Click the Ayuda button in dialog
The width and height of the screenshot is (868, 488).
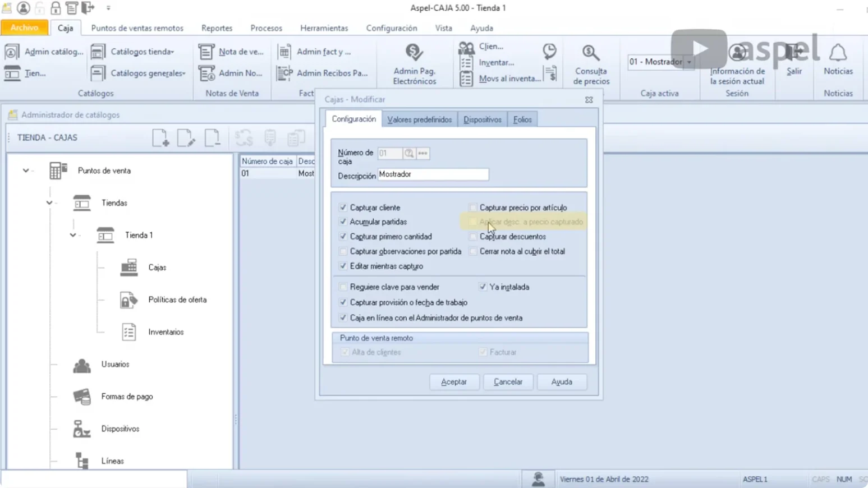[562, 382]
